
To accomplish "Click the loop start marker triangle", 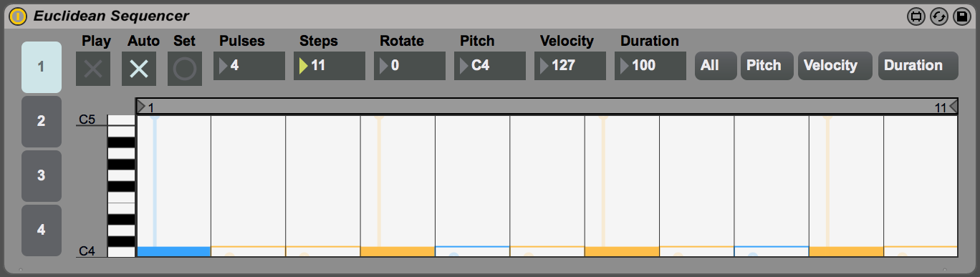I will [x=141, y=107].
